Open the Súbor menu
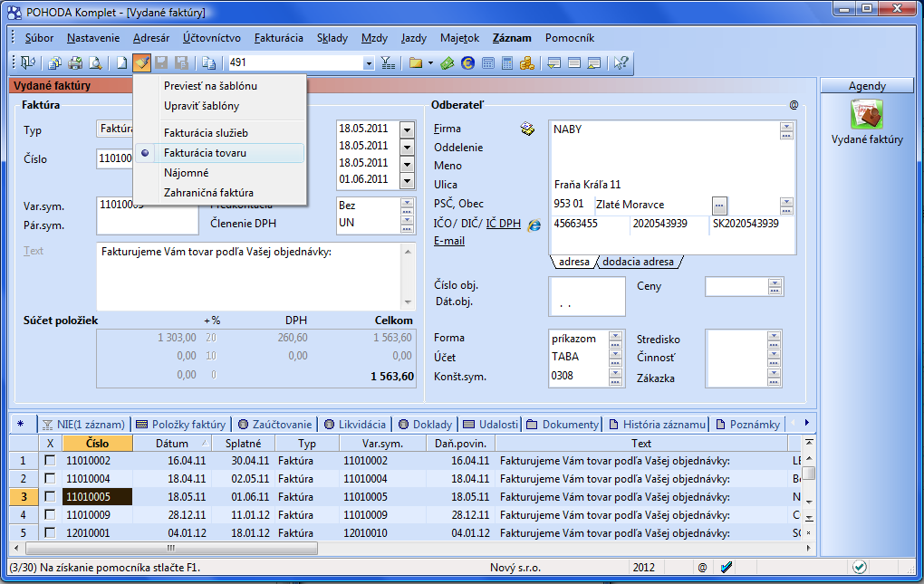 (x=39, y=38)
